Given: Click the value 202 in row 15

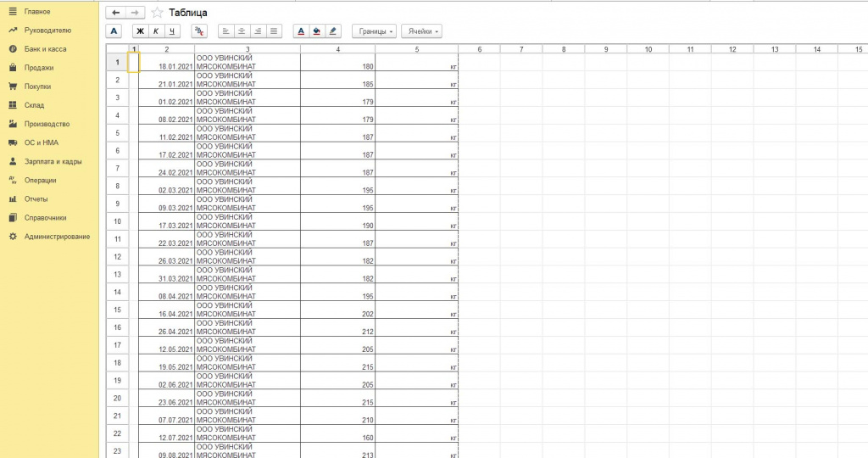Looking at the screenshot, I should pyautogui.click(x=337, y=310).
